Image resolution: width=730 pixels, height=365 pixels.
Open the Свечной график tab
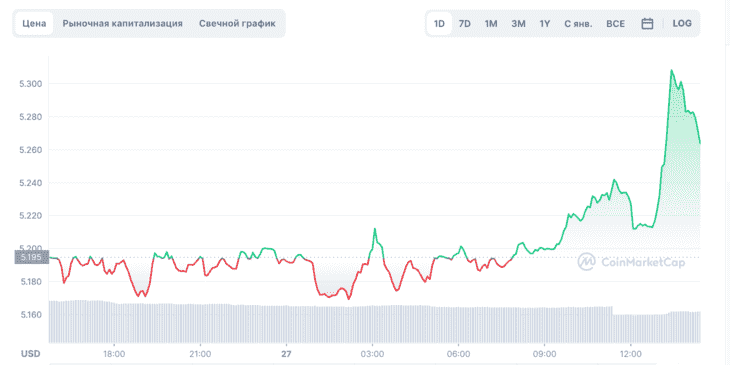tap(237, 23)
